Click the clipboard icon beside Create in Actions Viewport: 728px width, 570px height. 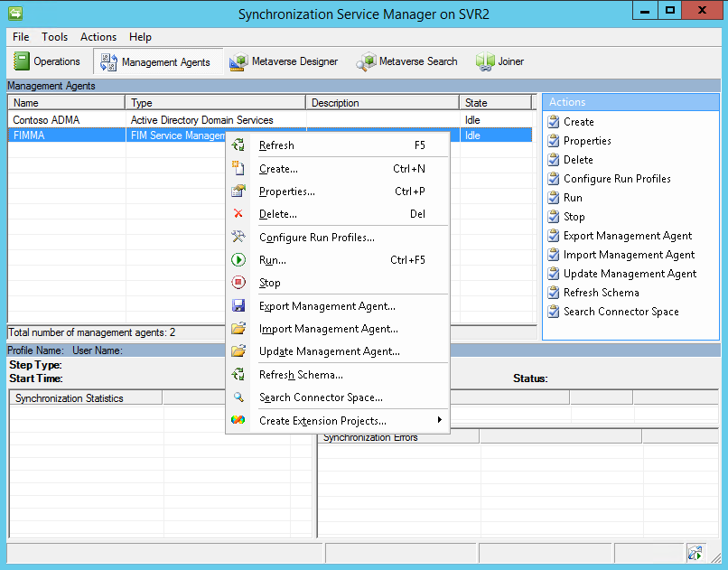(554, 122)
